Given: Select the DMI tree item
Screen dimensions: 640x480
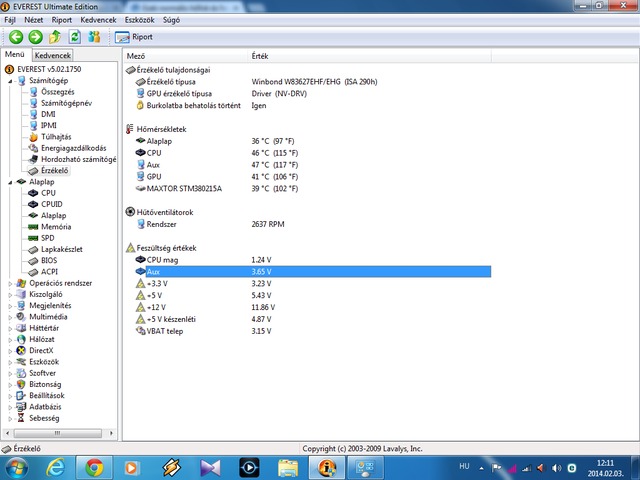Looking at the screenshot, I should [48, 114].
